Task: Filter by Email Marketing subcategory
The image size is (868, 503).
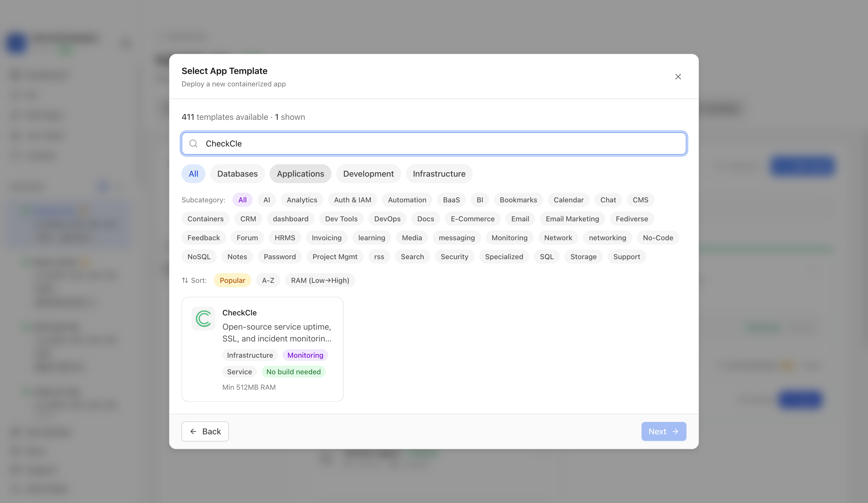Action: (x=572, y=219)
